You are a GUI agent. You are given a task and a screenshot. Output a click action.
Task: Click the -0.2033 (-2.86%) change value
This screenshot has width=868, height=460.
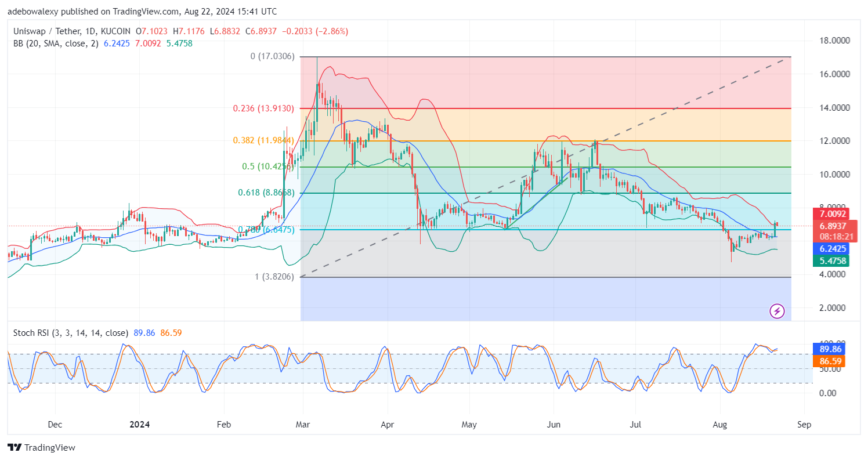click(315, 31)
